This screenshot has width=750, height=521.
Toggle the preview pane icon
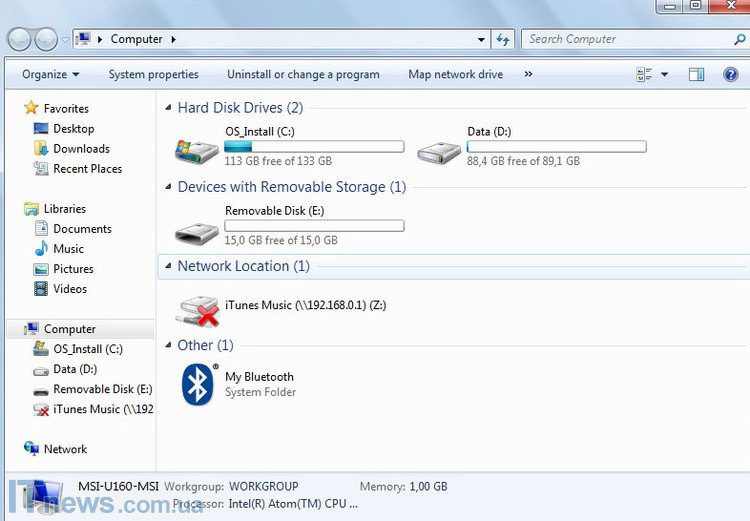point(697,74)
